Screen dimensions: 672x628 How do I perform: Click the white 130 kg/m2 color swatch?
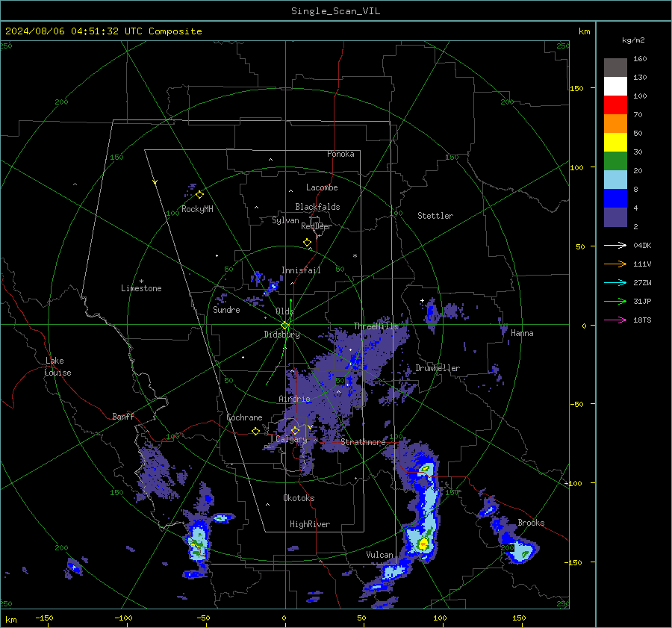pos(615,86)
